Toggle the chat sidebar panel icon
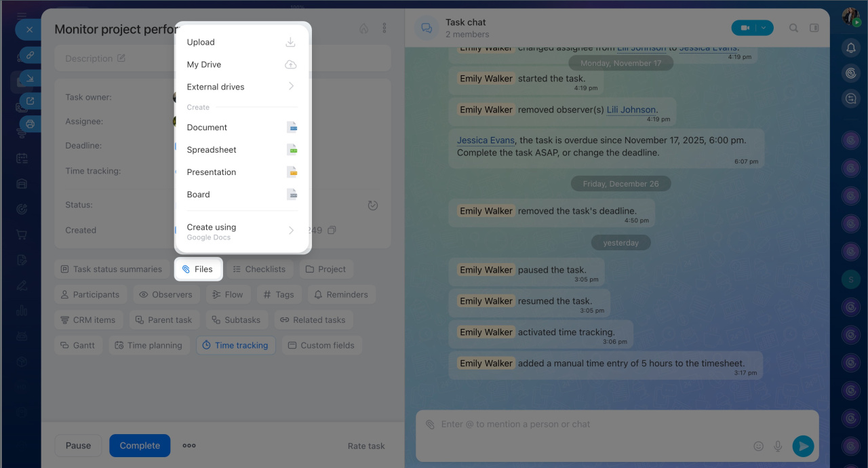This screenshot has width=868, height=468. click(x=814, y=28)
